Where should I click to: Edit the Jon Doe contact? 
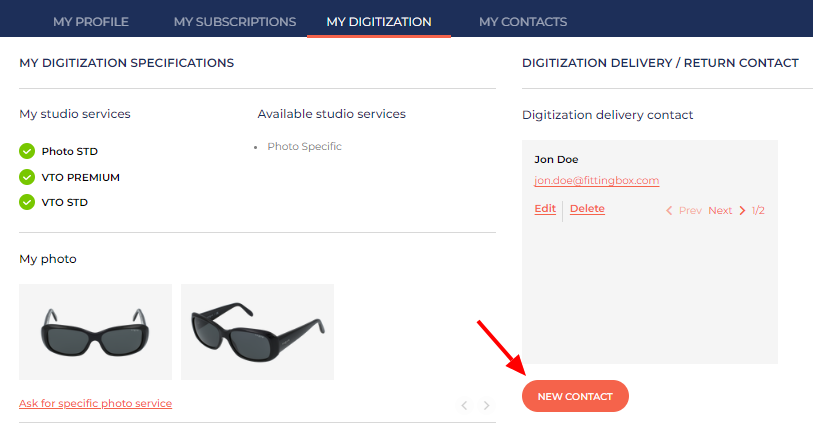coord(545,209)
